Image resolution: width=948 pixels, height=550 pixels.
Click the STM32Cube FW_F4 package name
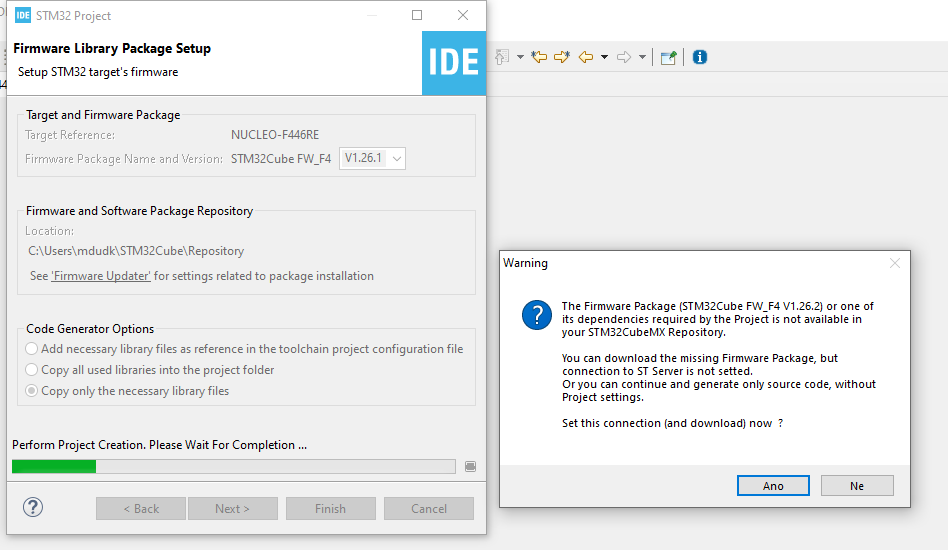click(x=281, y=159)
